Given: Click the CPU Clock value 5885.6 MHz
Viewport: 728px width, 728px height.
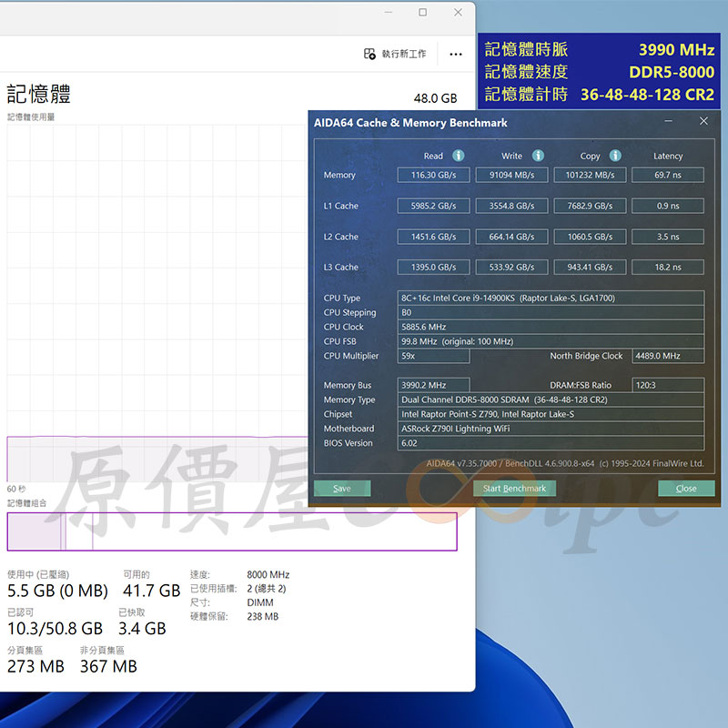Looking at the screenshot, I should [x=551, y=327].
